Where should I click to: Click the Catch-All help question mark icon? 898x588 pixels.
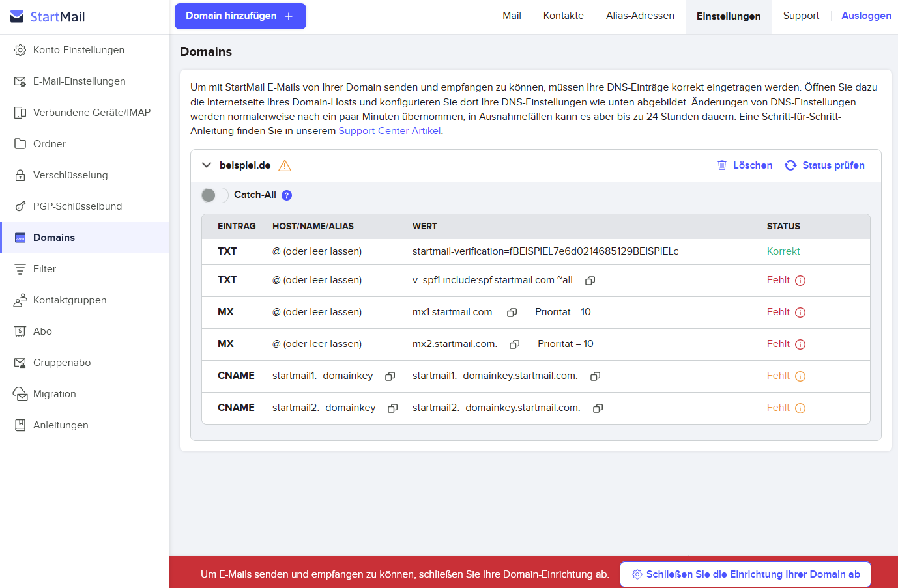click(x=287, y=195)
